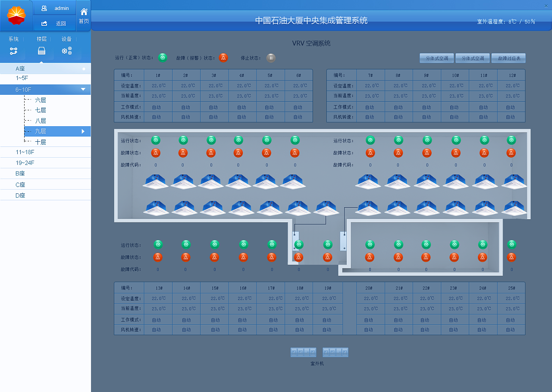The image size is (552, 392).
Task: Click the 返回 back arrow button
Action: (55, 23)
